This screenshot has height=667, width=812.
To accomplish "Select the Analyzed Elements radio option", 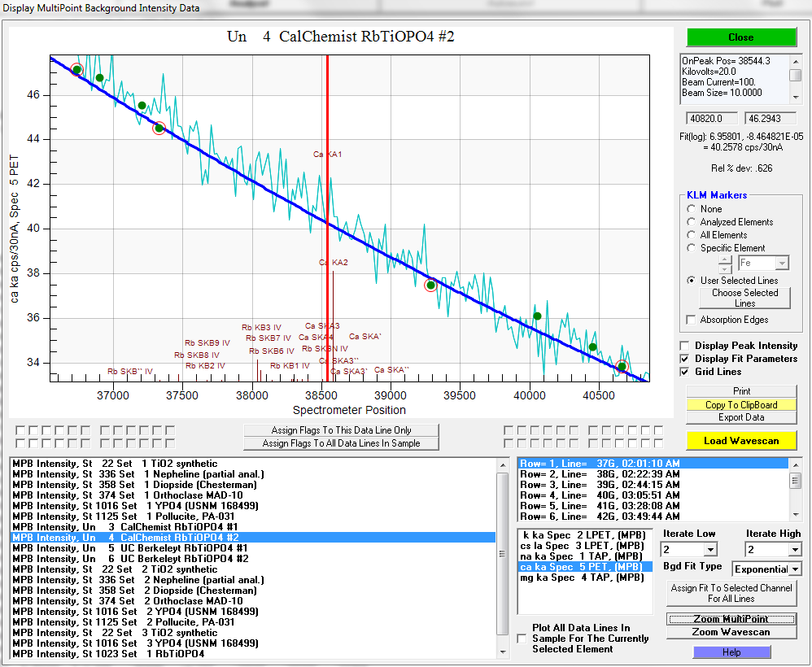I will tap(692, 222).
